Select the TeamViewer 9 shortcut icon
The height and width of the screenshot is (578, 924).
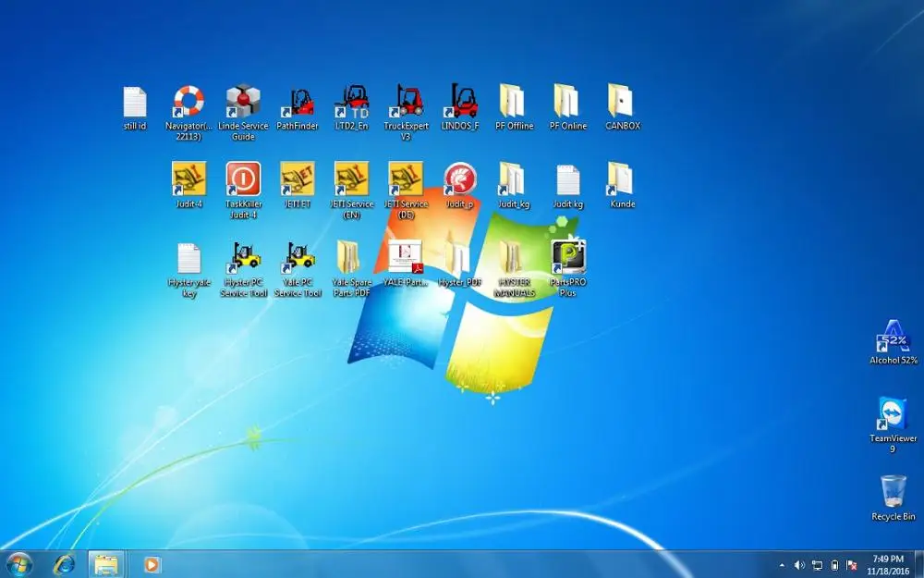[894, 414]
